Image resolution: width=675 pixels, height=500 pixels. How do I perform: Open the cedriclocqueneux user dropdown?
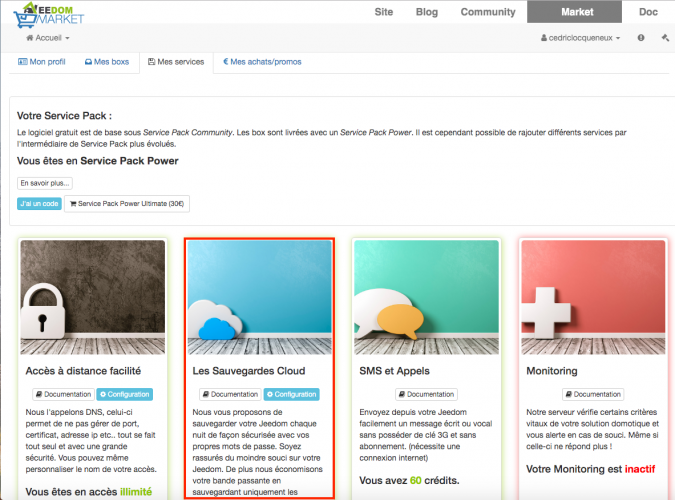tap(580, 38)
